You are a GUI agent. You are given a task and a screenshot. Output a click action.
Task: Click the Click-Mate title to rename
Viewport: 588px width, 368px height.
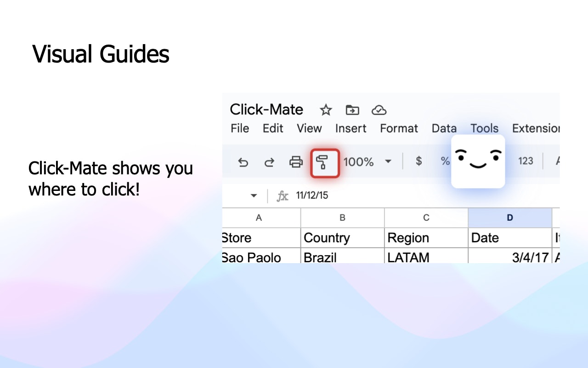266,109
